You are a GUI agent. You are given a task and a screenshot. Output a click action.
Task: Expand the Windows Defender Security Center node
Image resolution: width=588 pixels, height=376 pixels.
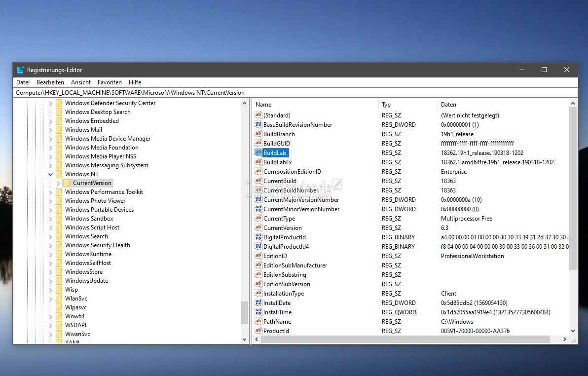pos(51,103)
